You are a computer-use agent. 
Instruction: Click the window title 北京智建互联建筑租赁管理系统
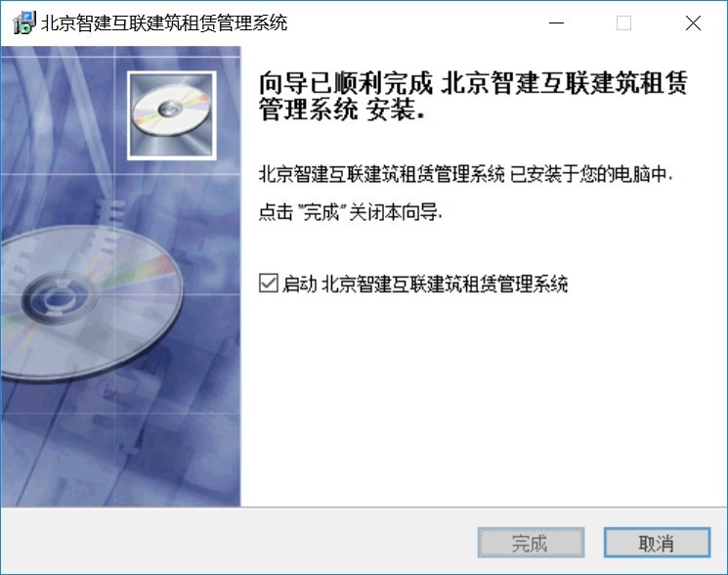coord(164,22)
